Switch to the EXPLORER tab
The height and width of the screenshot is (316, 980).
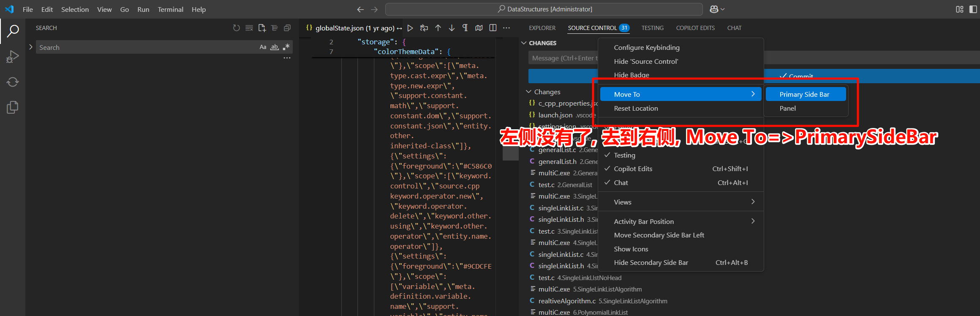[x=542, y=28]
